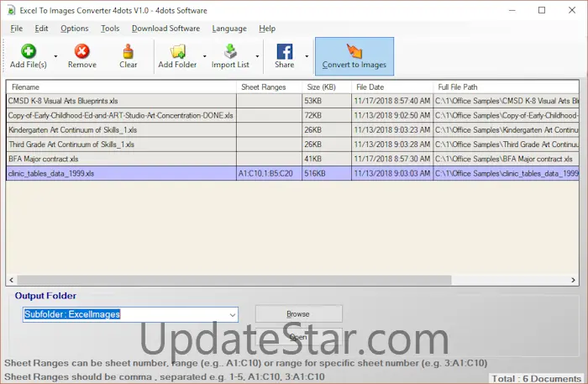Sort by the File Date column header
The height and width of the screenshot is (384, 588).
coord(392,87)
